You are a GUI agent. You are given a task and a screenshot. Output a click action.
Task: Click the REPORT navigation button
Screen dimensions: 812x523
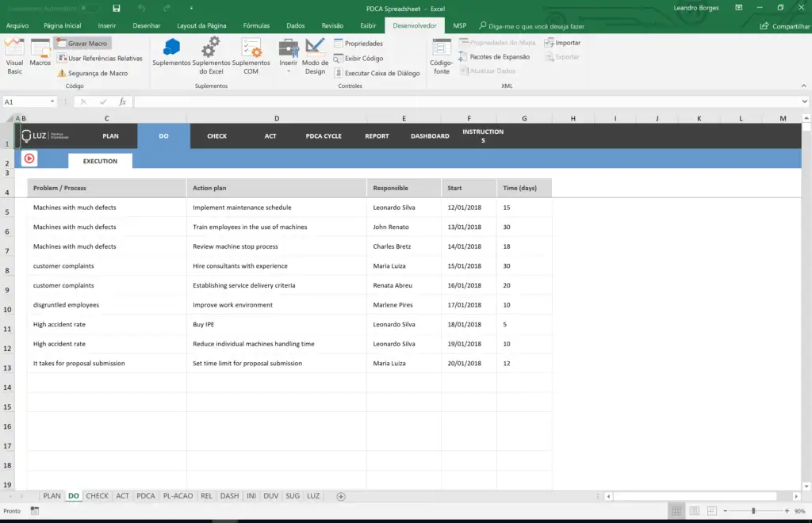[x=377, y=136]
